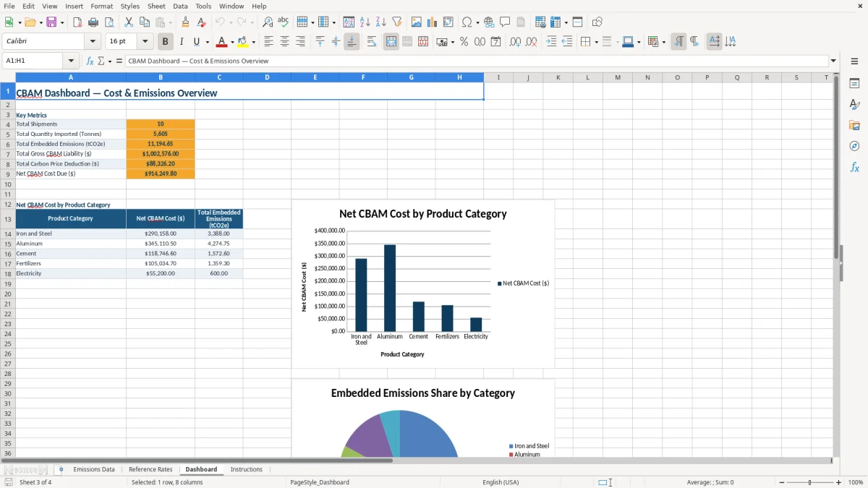
Task: Insert a chart with the bar chart icon
Action: coord(433,22)
